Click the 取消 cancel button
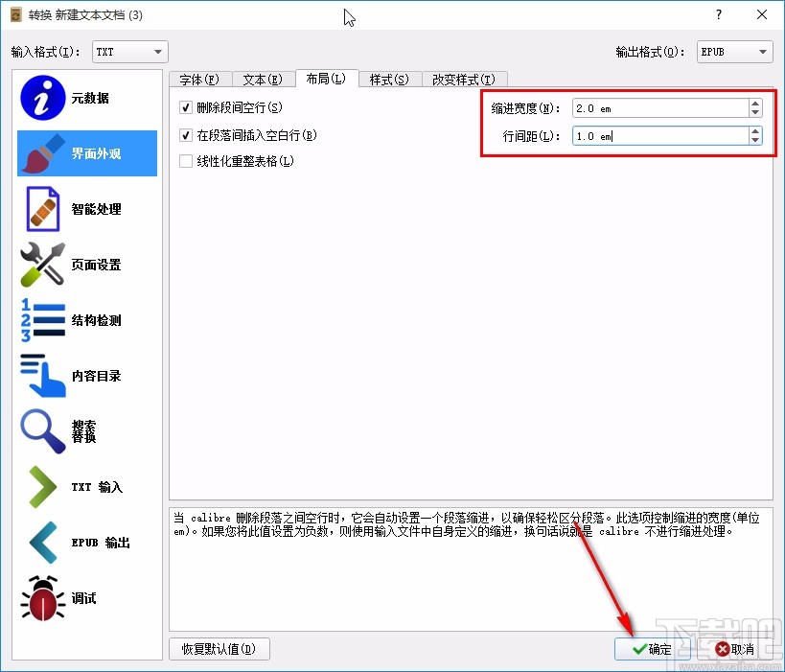The height and width of the screenshot is (672, 785). click(734, 649)
